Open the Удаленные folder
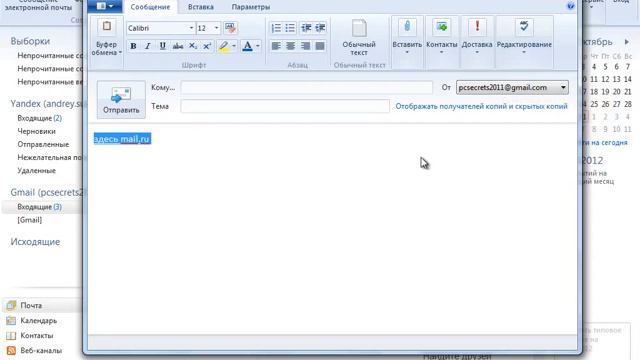 [x=36, y=171]
